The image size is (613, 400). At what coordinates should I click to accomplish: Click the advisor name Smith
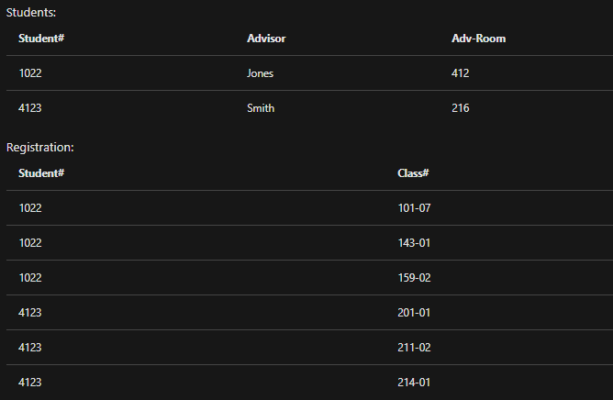pos(260,108)
